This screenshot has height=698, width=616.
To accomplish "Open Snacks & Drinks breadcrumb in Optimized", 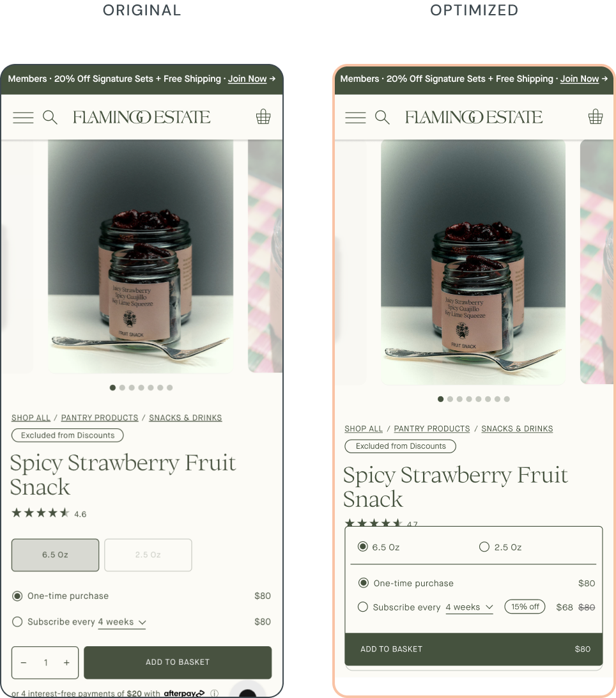I will click(x=517, y=429).
